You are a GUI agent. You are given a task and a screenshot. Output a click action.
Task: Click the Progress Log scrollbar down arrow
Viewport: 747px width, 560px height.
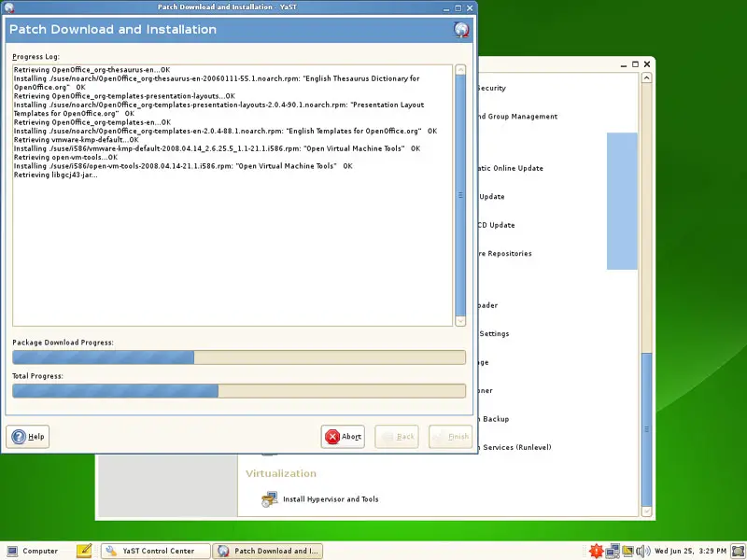(460, 321)
